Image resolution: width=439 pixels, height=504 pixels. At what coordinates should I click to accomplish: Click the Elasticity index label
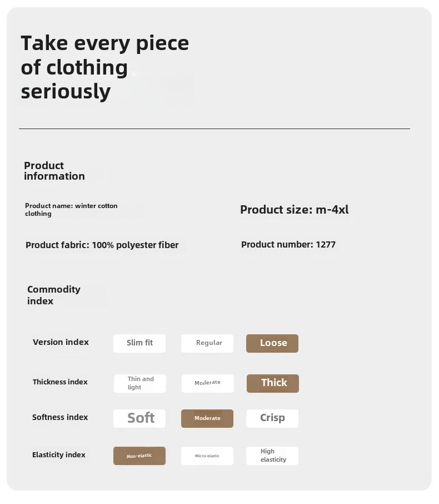point(59,455)
